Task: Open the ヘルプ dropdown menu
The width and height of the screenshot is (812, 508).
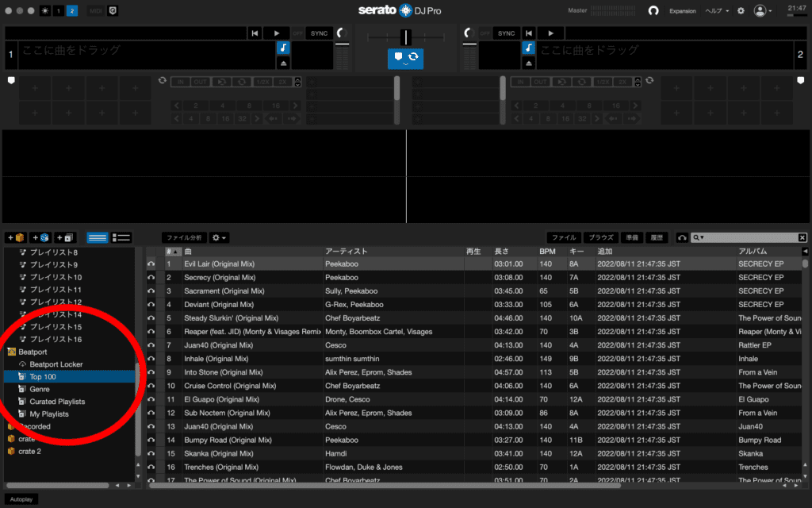Action: 717,11
